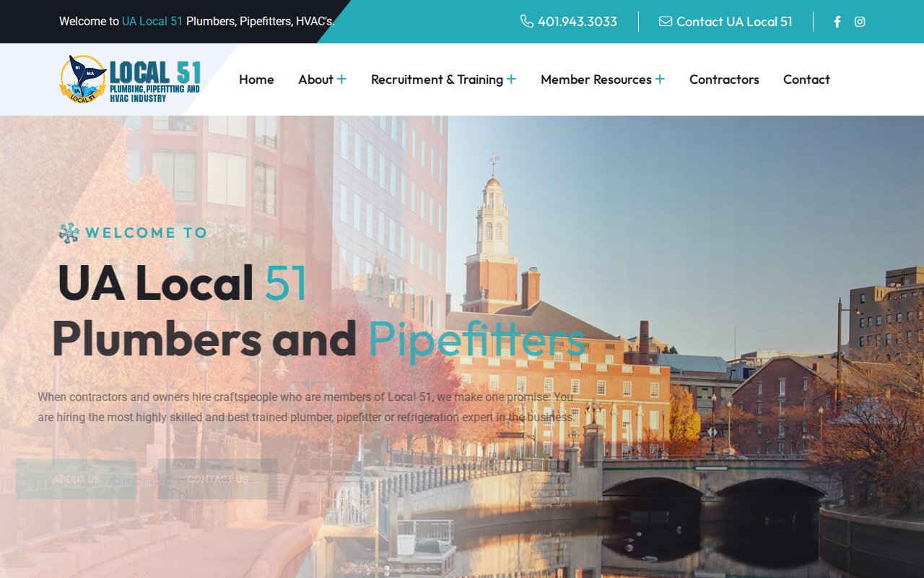Viewport: 924px width, 578px height.
Task: Expand Recruitment & Training plus sign
Action: [511, 79]
